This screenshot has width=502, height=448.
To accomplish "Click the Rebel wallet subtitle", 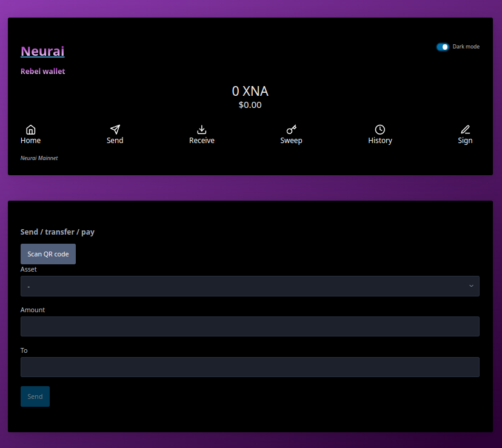I will coord(42,71).
